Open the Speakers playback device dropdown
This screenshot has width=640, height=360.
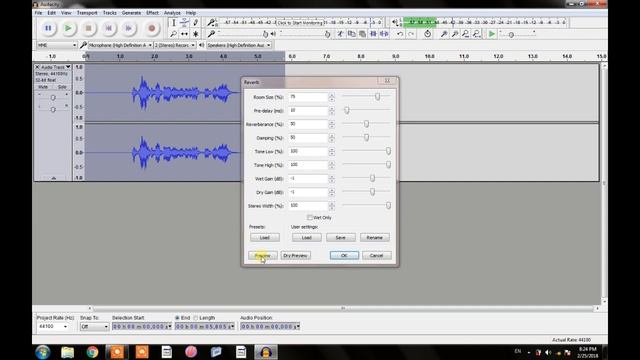point(239,45)
